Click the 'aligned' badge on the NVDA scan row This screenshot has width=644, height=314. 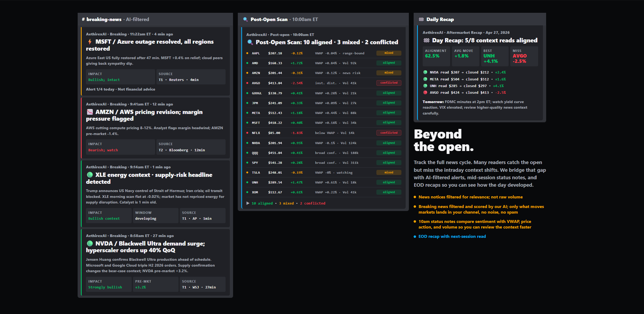pos(389,143)
